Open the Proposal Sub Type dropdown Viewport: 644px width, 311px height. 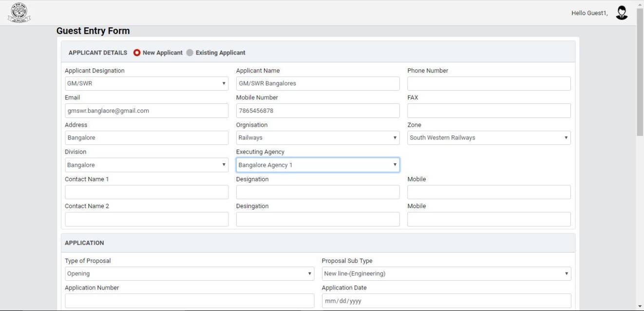tap(446, 274)
